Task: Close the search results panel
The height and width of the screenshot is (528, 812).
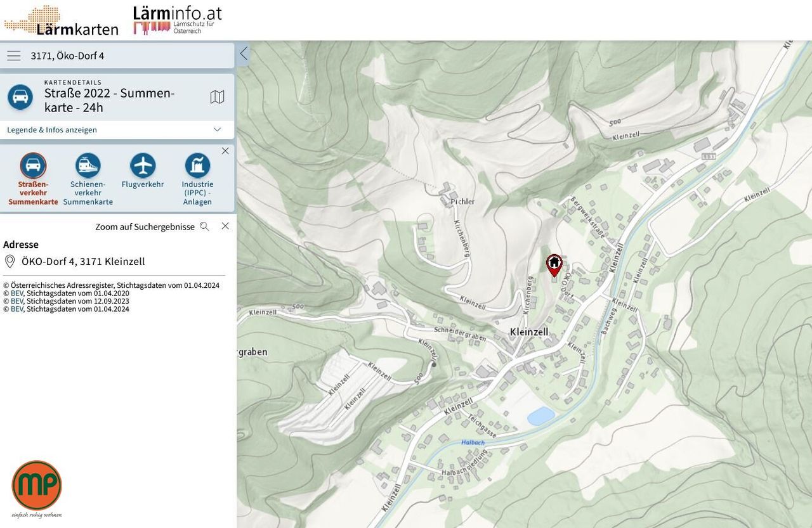Action: [225, 226]
